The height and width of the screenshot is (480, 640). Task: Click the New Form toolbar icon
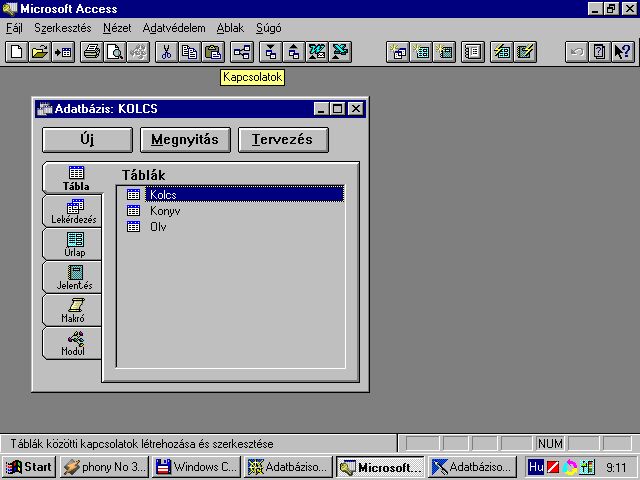pyautogui.click(x=421, y=52)
